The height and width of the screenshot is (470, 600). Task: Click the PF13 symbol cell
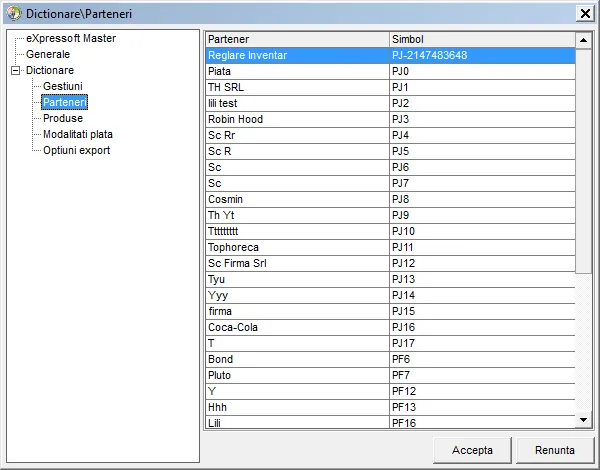(x=482, y=408)
